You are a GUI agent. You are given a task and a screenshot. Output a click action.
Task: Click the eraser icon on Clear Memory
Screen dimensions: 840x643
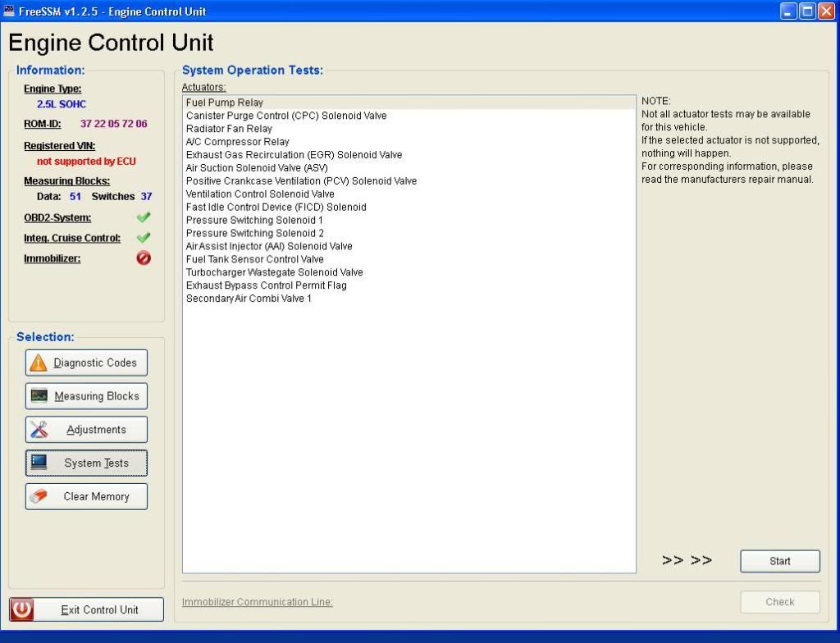39,496
